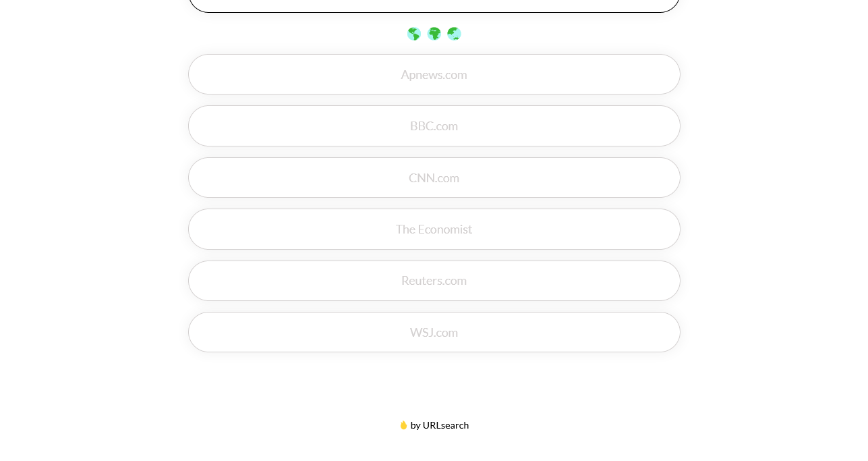Focus the search box at the top edge
Viewport: 868px width, 461px height.
pyautogui.click(x=434, y=5)
